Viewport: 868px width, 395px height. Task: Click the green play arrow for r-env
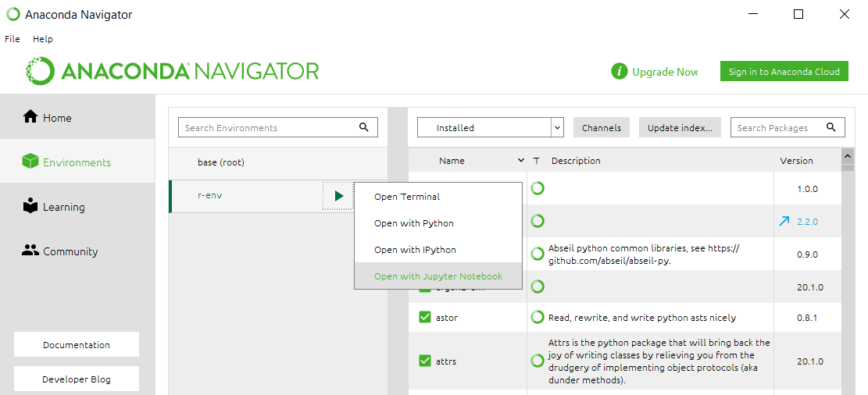[339, 196]
